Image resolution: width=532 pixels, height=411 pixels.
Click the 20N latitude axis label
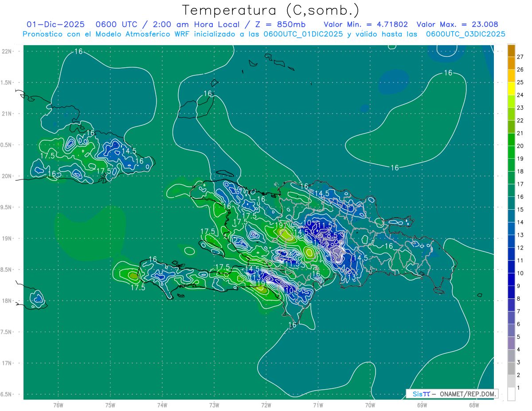[8, 176]
